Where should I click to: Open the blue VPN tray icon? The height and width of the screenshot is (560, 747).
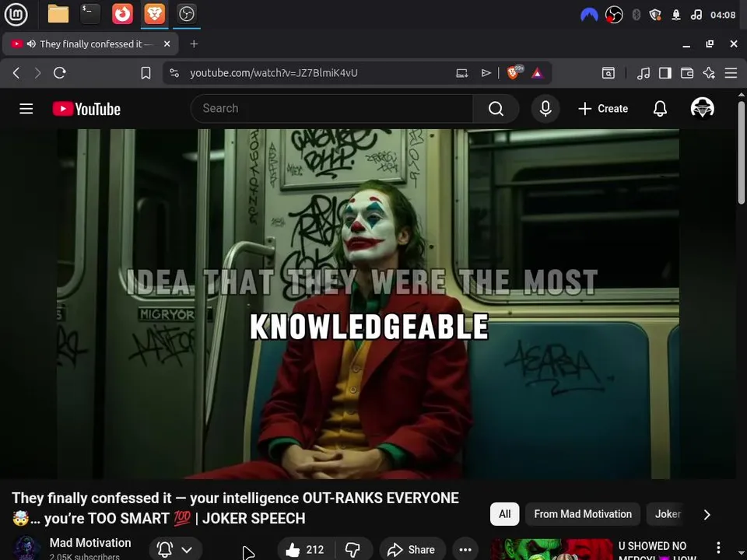[589, 15]
